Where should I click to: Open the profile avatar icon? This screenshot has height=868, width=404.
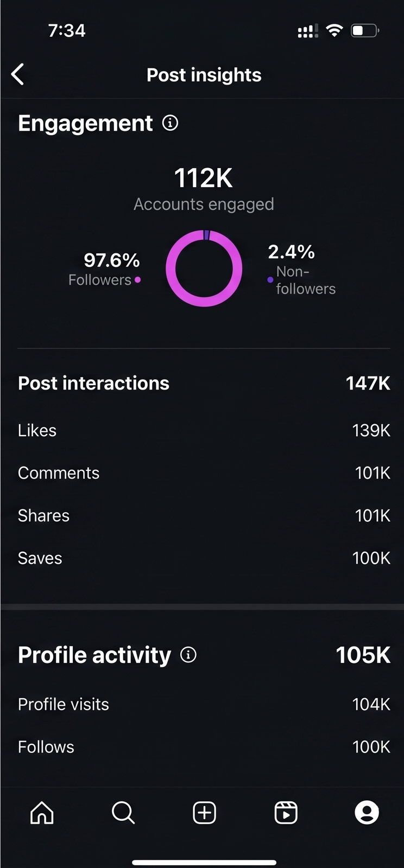367,813
